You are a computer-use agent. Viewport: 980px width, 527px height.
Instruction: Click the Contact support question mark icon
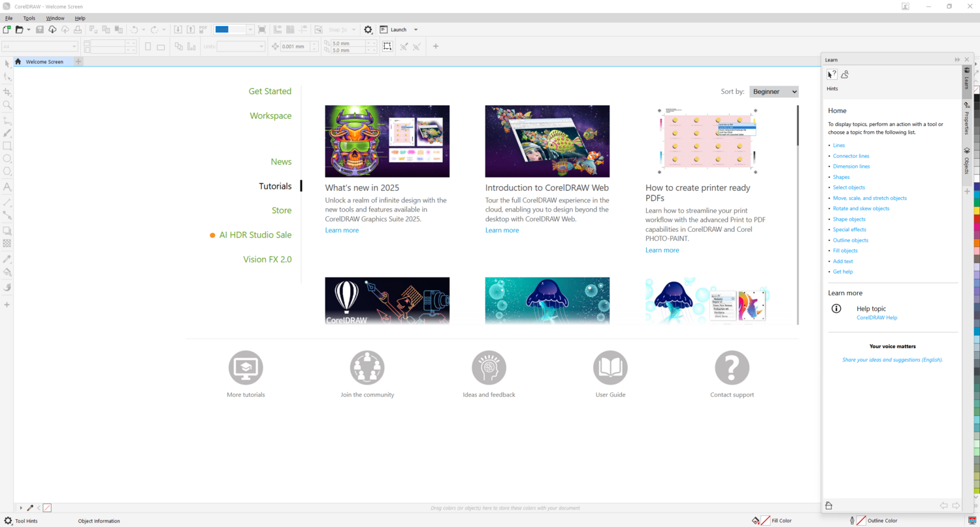732,368
